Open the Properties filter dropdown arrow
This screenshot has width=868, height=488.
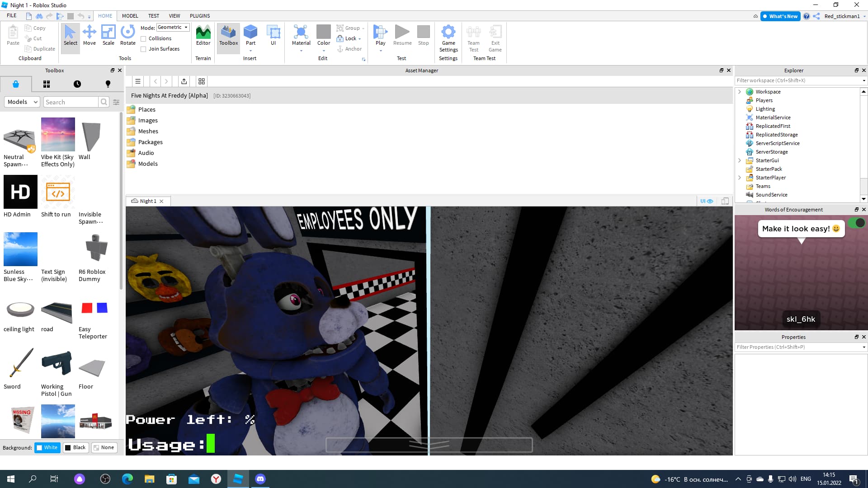coord(864,347)
